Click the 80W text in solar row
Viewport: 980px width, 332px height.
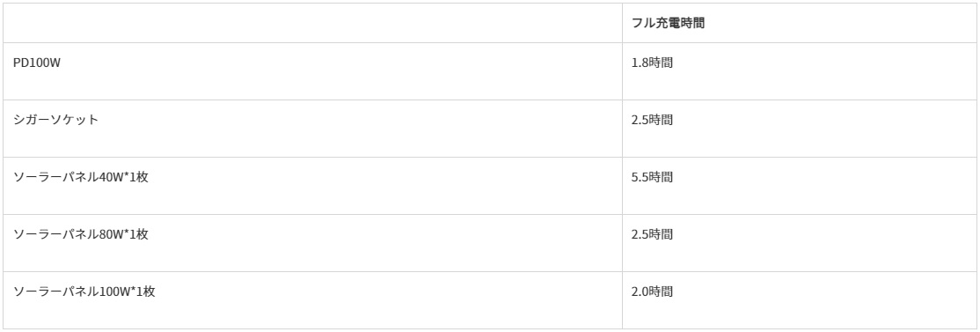[112, 234]
